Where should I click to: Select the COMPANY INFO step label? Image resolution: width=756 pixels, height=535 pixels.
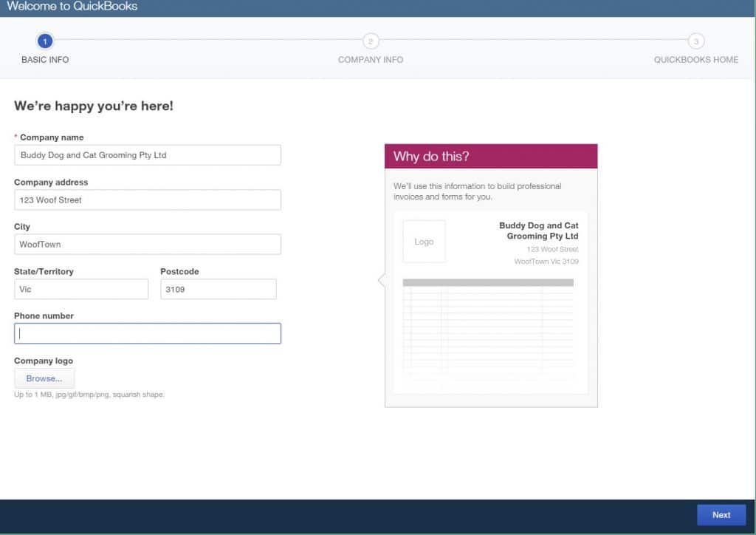click(x=371, y=60)
